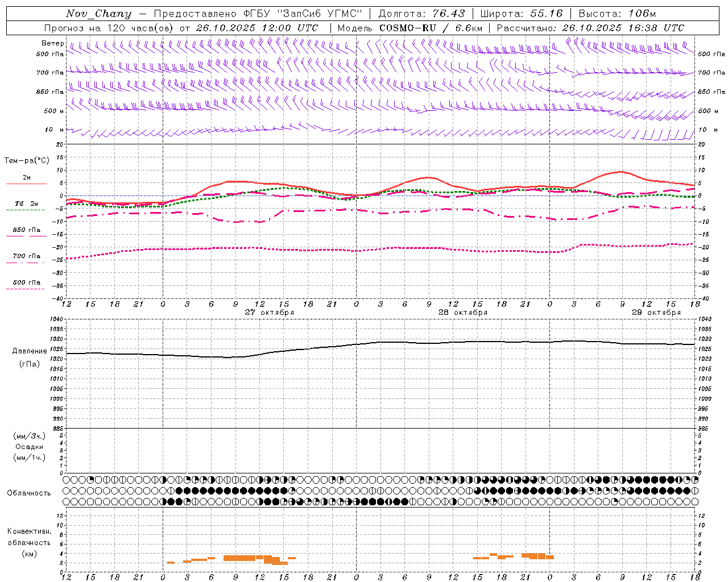The height and width of the screenshot is (582, 728).
Task: Click the 'Облачность' cloud cover label
Action: click(x=29, y=493)
